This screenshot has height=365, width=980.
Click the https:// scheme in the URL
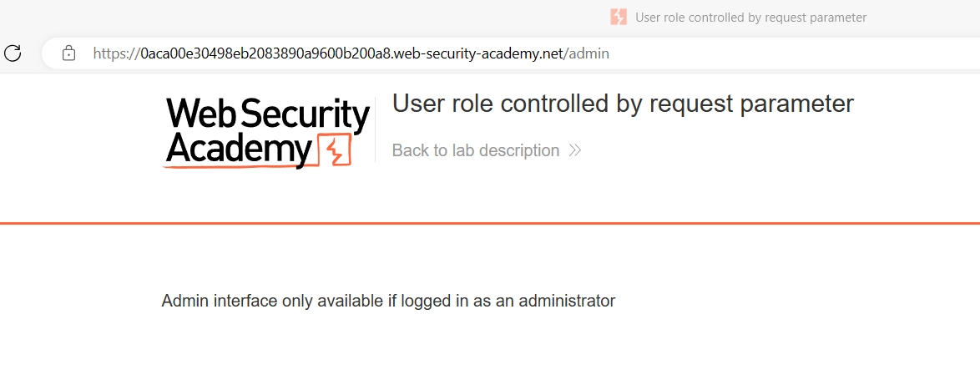click(x=117, y=53)
